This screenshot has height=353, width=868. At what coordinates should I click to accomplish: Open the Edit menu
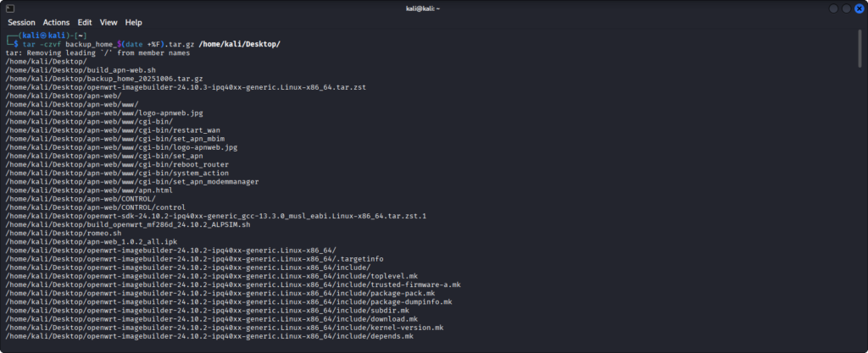click(84, 22)
